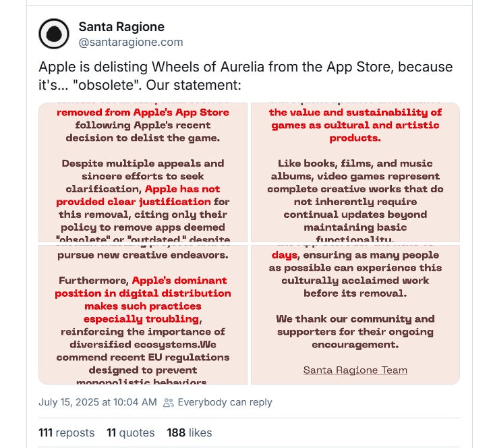
Task: Click red heading 'removed from Apple's App Store'
Action: point(142,112)
